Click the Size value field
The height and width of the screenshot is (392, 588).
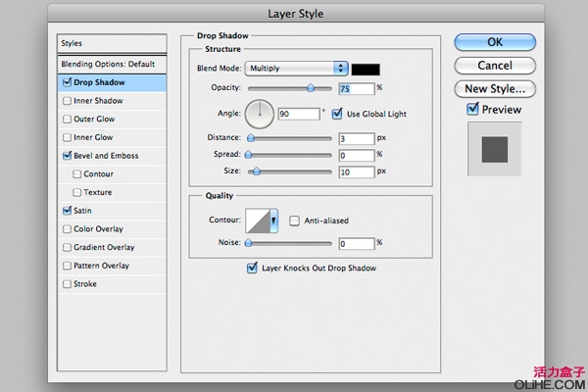tap(357, 171)
